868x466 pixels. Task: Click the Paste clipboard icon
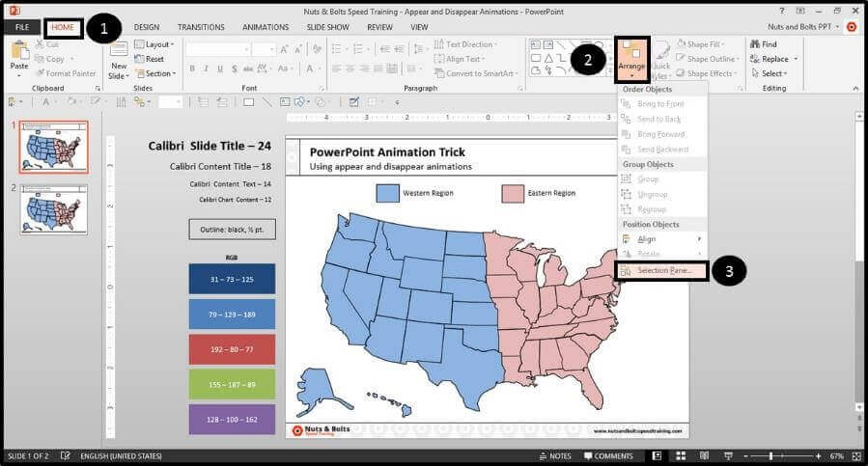pyautogui.click(x=19, y=51)
